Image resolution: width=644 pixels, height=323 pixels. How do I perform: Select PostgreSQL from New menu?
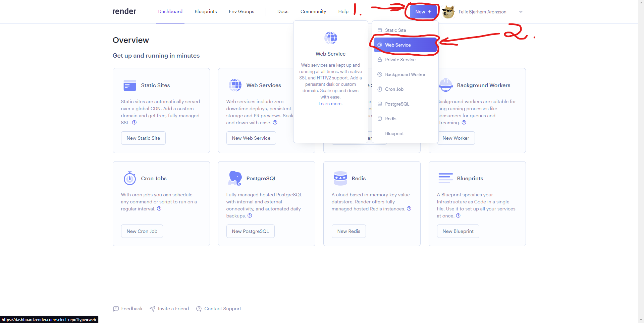[405, 104]
